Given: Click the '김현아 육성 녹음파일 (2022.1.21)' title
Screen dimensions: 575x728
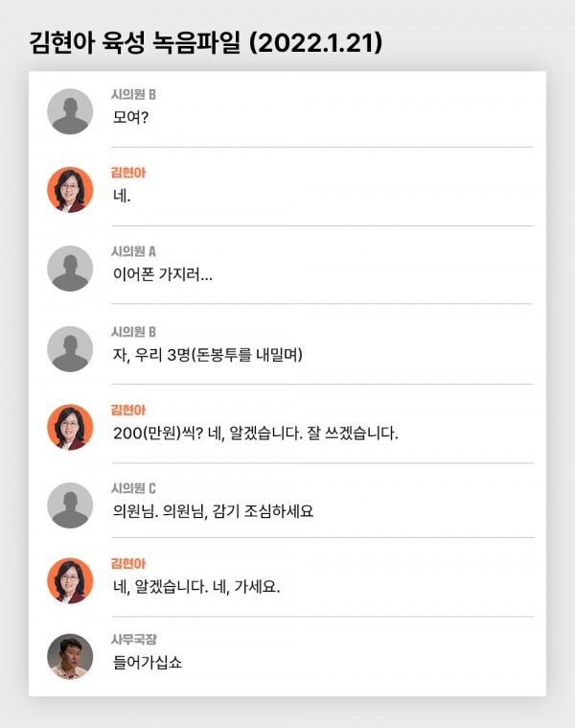Looking at the screenshot, I should [206, 42].
